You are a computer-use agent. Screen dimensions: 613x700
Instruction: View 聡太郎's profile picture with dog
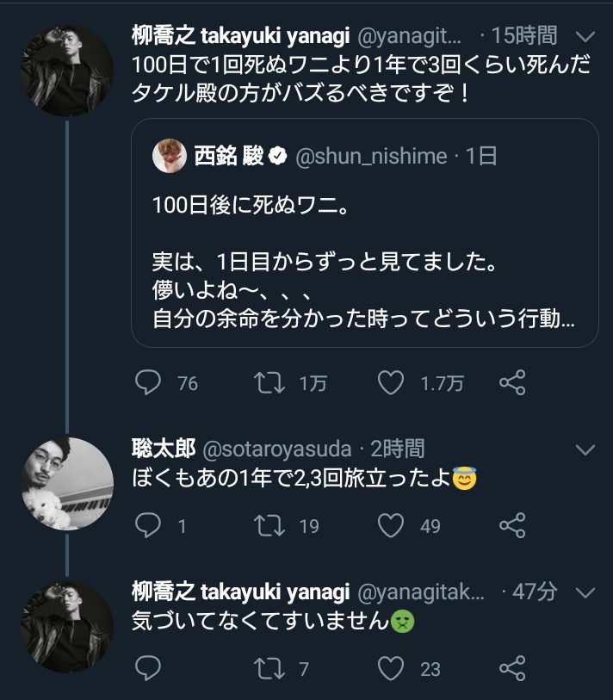(66, 484)
